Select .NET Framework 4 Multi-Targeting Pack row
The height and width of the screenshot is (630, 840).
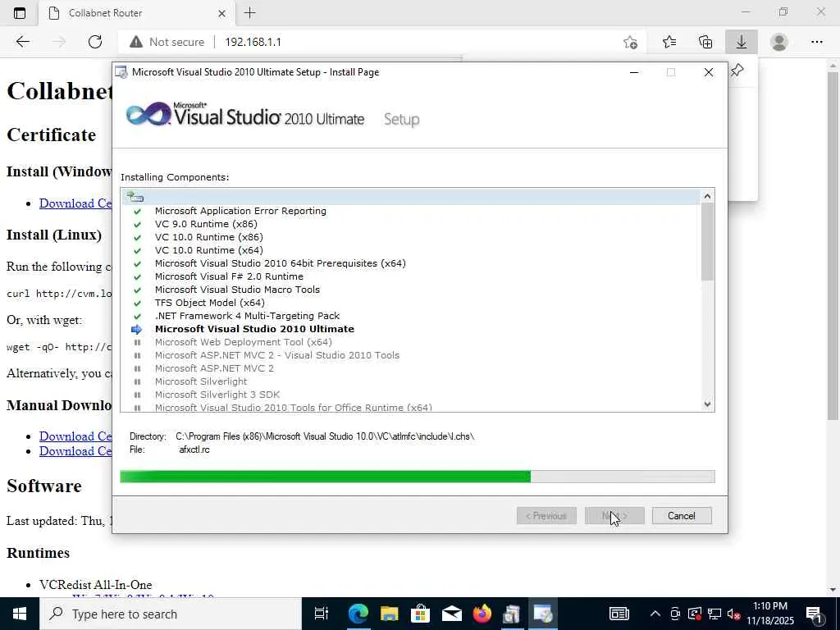click(411, 316)
